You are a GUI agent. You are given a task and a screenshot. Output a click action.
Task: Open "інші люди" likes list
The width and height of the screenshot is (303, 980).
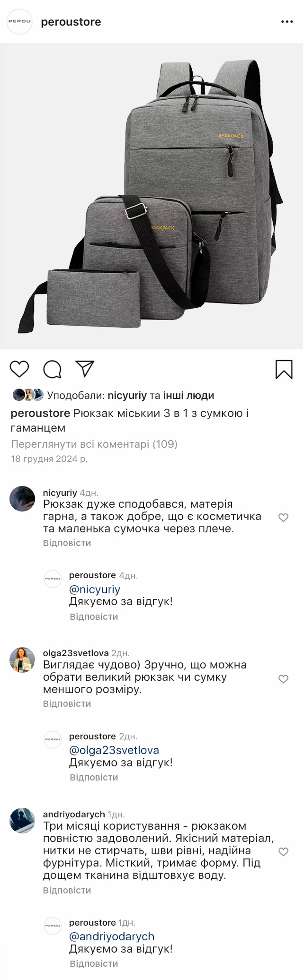tap(188, 395)
